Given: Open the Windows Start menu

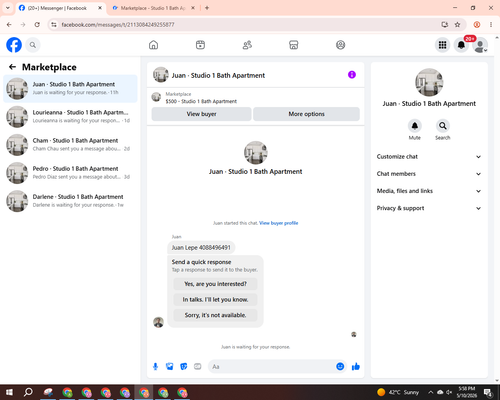Looking at the screenshot, I should (9, 392).
